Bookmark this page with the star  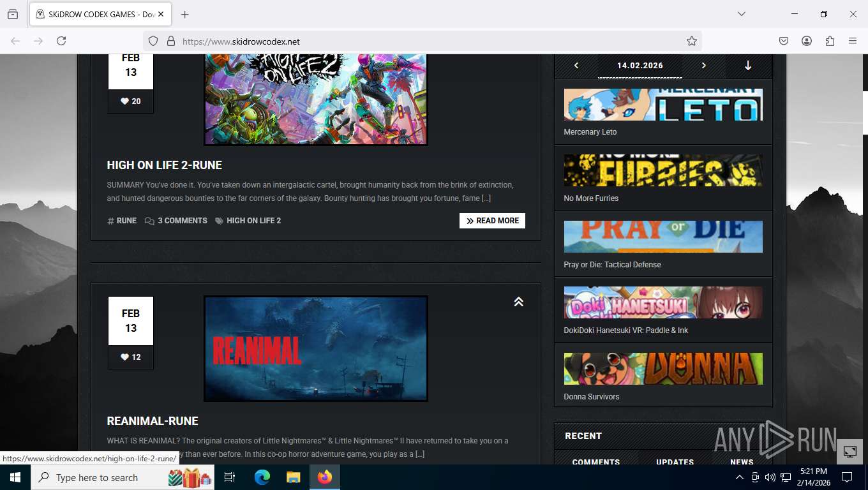(692, 41)
